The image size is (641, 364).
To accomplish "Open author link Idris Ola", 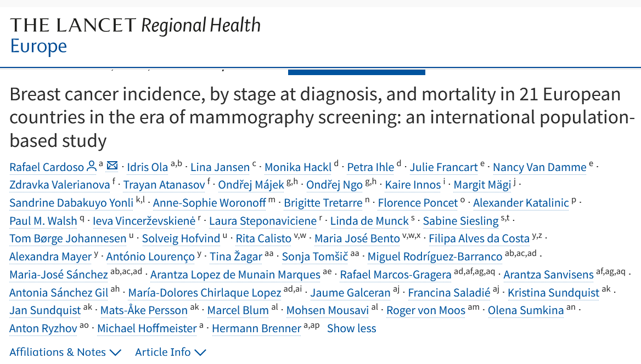I will (147, 167).
